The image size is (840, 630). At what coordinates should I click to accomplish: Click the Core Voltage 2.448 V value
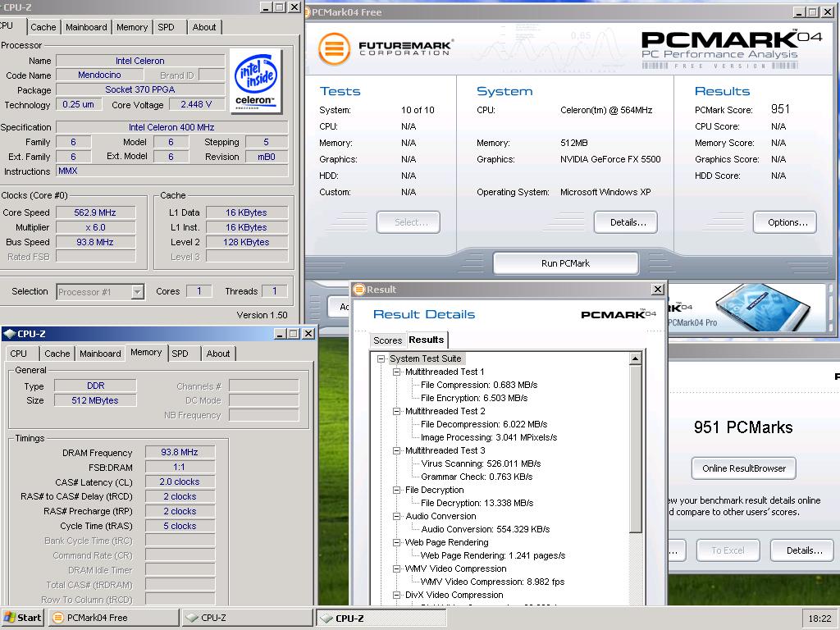click(x=196, y=104)
